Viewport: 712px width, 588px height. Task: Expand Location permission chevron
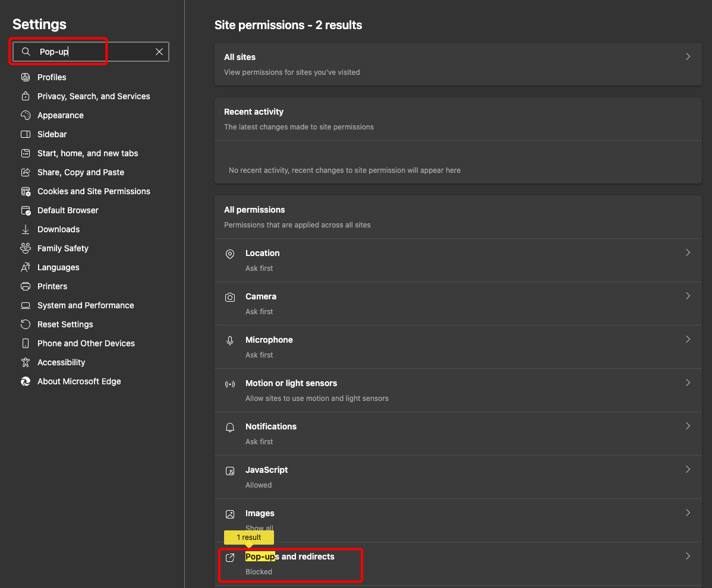point(688,252)
